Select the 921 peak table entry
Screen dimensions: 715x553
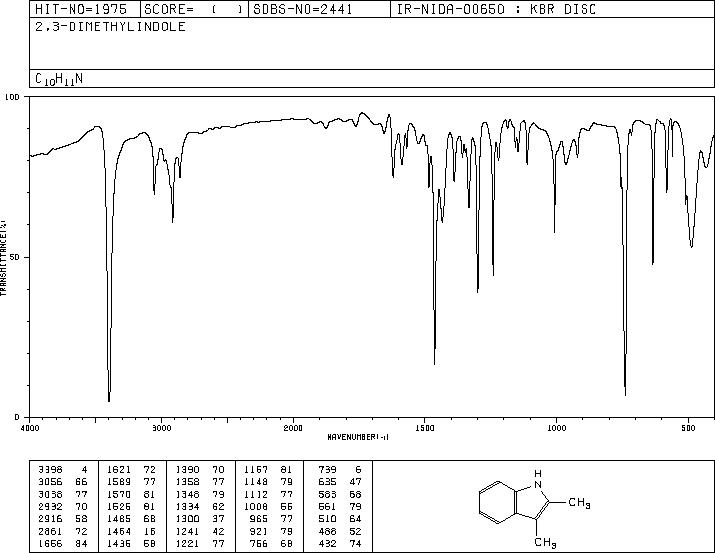click(x=269, y=532)
